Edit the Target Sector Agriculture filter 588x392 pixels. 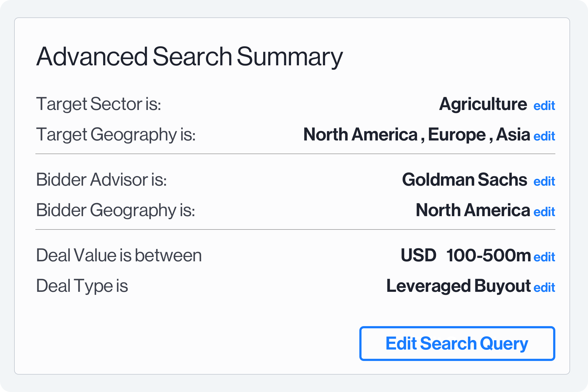point(544,106)
